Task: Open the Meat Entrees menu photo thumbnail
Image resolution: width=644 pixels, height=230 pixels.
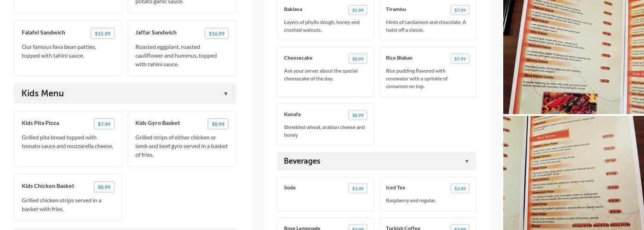Action: pyautogui.click(x=573, y=173)
